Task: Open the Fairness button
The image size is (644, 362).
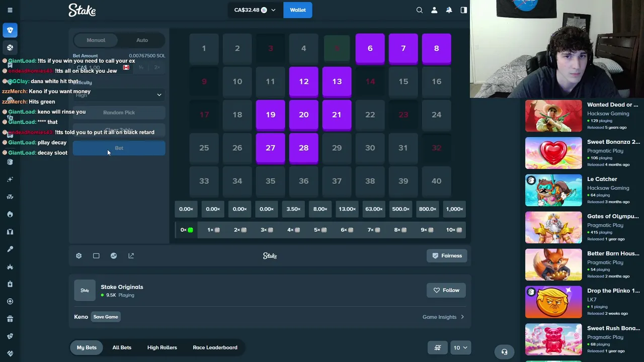Action: point(446,256)
